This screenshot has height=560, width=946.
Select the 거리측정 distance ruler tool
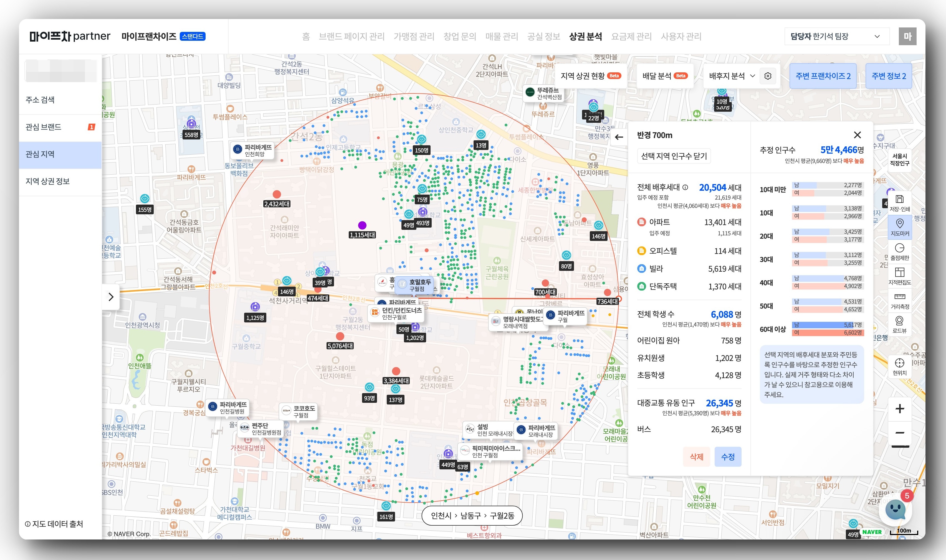pyautogui.click(x=900, y=301)
